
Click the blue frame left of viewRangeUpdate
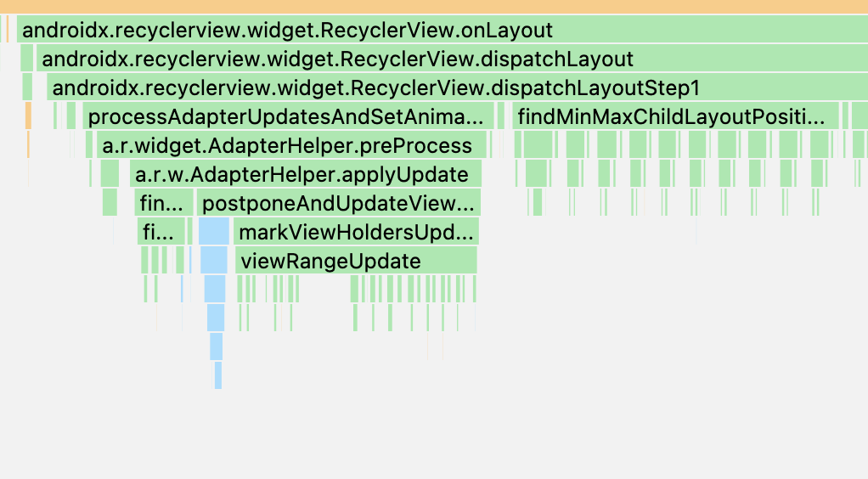click(214, 261)
